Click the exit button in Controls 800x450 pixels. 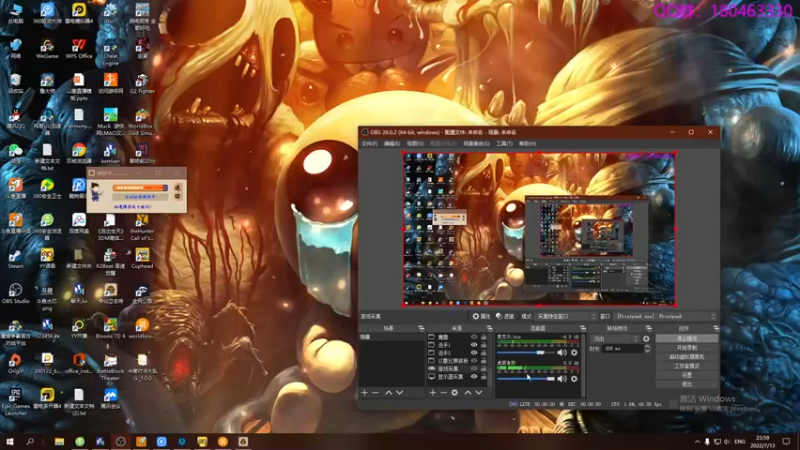[x=687, y=384]
